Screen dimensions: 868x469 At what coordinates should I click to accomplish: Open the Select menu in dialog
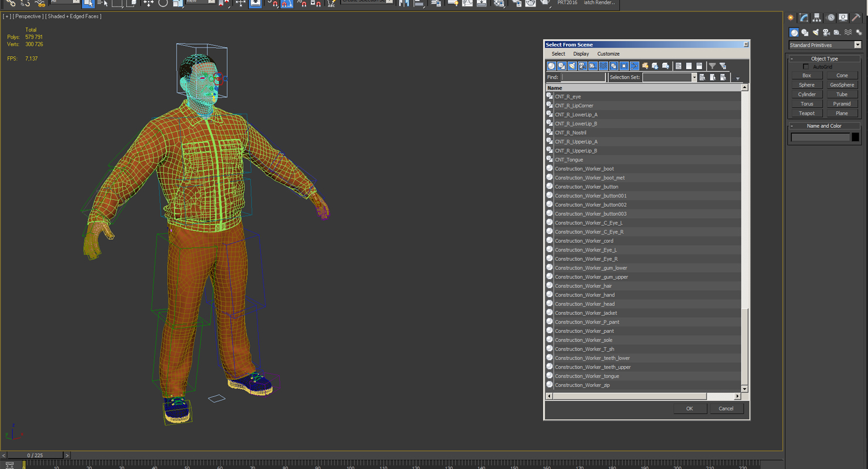[558, 54]
